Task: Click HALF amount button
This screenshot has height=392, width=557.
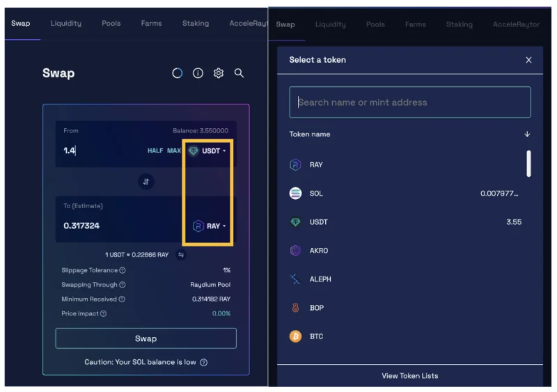Action: 155,150
